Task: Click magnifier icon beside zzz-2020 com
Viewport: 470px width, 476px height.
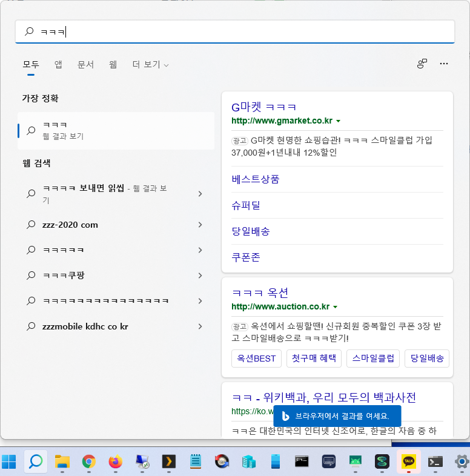Action: 31,225
